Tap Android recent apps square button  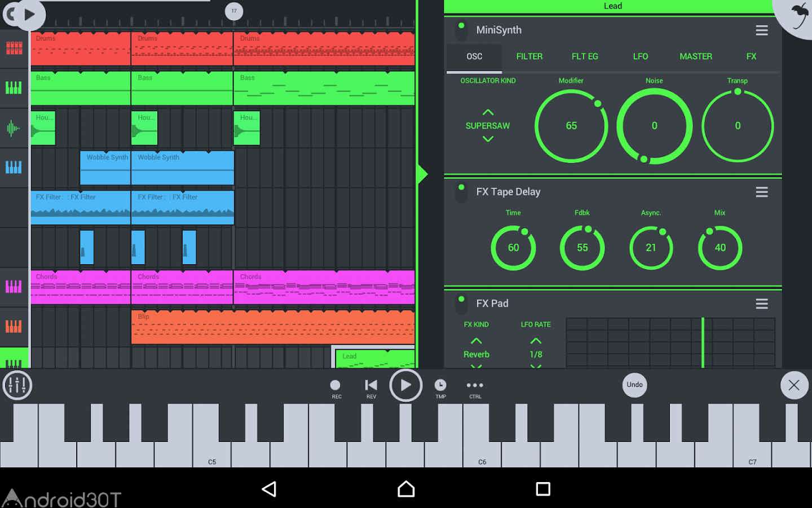[543, 489]
